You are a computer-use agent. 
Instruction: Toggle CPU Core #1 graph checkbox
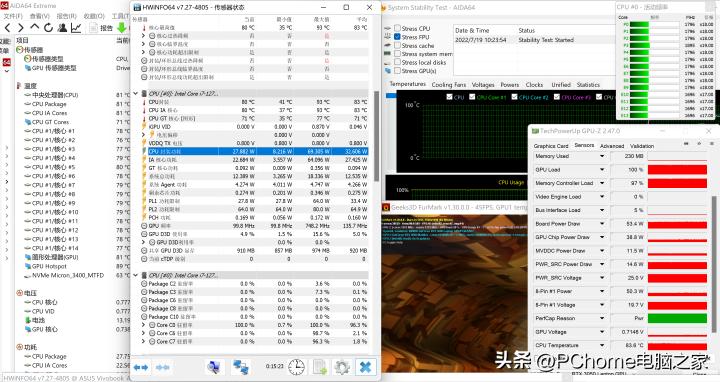pos(472,97)
